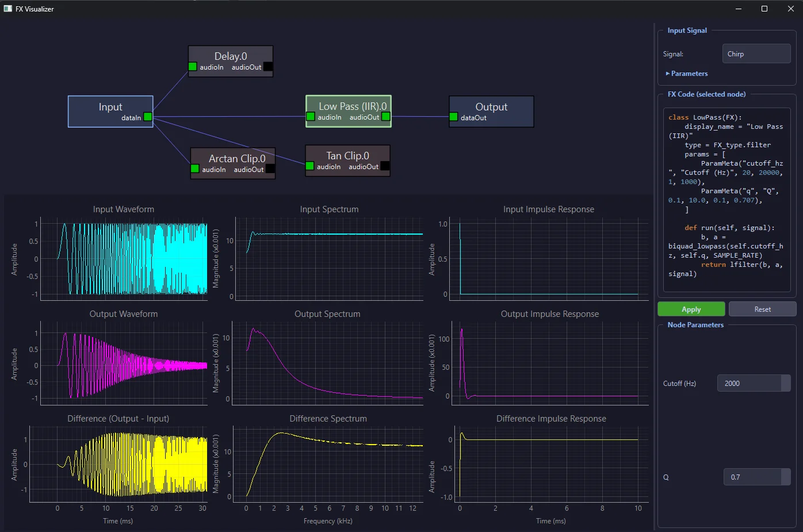Image resolution: width=803 pixels, height=532 pixels.
Task: Click the Reset button
Action: pyautogui.click(x=763, y=309)
